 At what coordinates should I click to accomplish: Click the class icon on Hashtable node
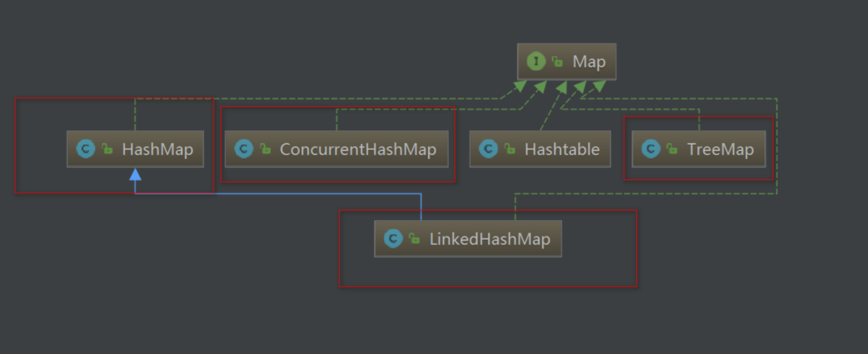click(x=489, y=150)
